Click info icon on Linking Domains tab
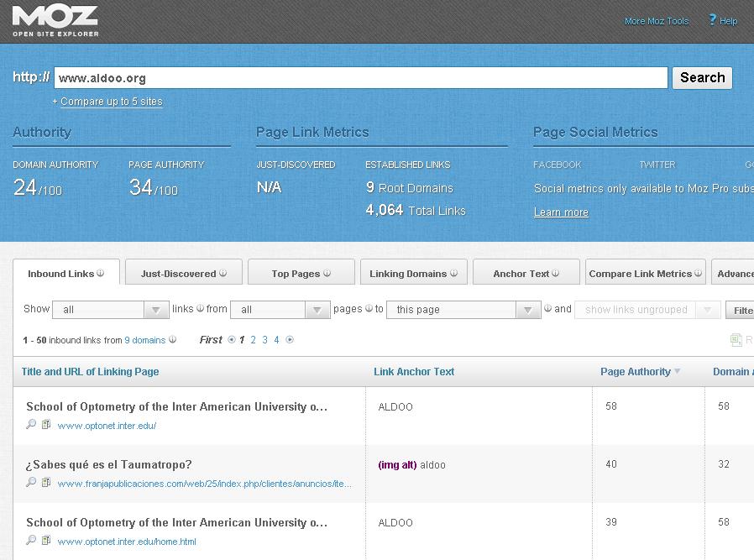This screenshot has width=754, height=560. tap(453, 273)
